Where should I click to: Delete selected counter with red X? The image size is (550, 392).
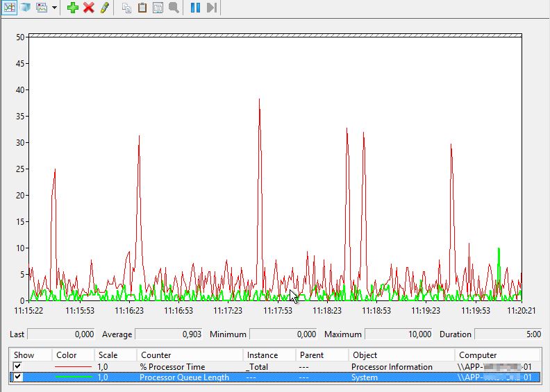pos(88,8)
